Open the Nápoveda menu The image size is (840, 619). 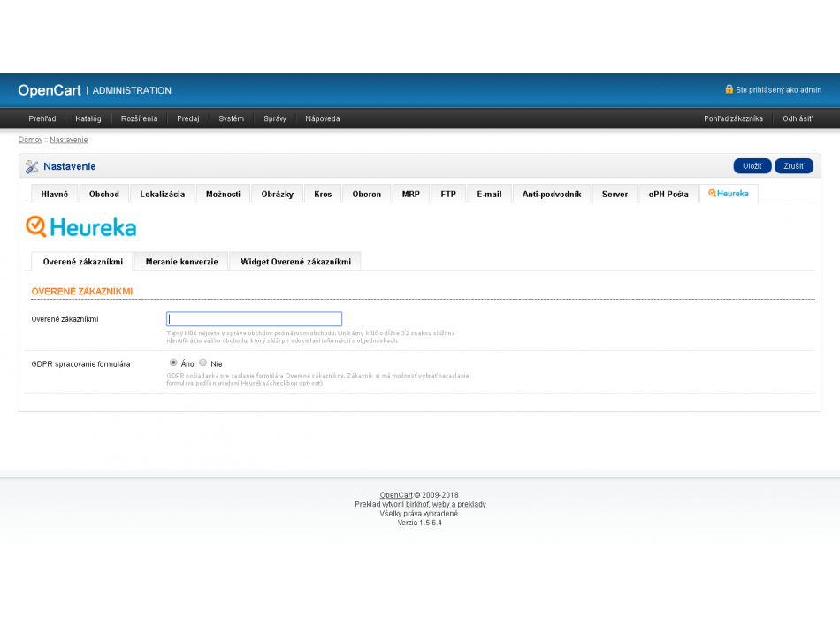[323, 118]
